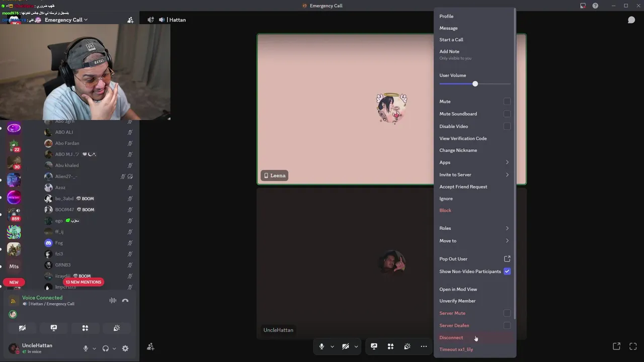
Task: Open input device arrow in user panel
Action: [x=94, y=348]
